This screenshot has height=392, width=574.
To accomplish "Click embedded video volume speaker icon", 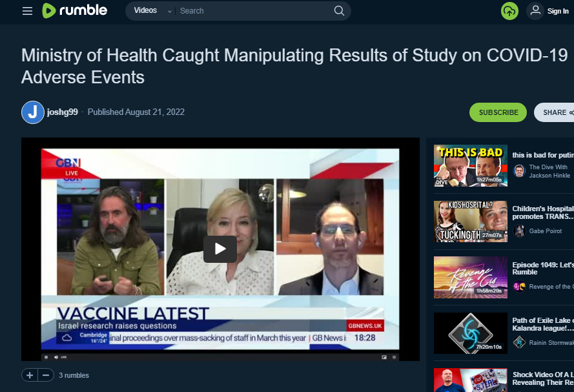I will pyautogui.click(x=56, y=357).
